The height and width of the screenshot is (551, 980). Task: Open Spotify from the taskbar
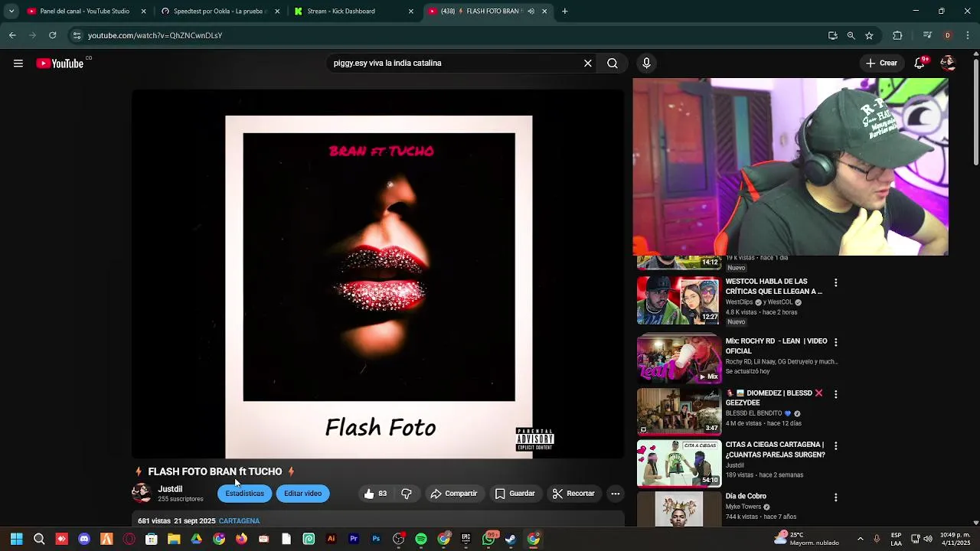(x=421, y=539)
